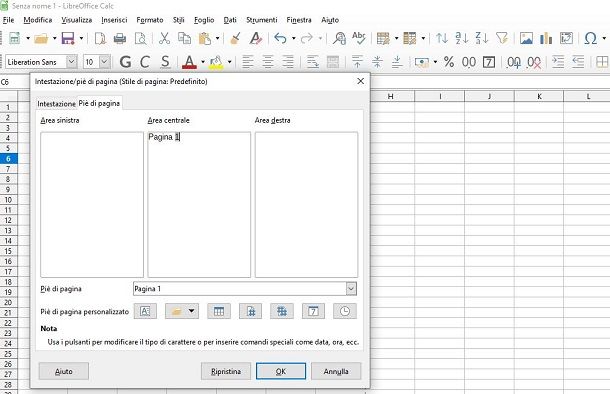Click the Clear direct formatting icon
Screen dimensions: 610x394
[x=255, y=38]
